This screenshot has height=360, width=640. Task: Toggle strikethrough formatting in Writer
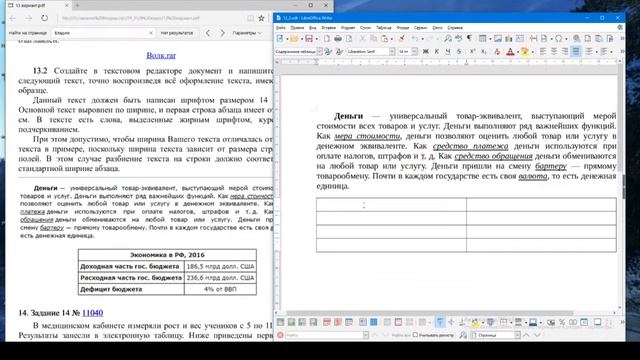(459, 51)
